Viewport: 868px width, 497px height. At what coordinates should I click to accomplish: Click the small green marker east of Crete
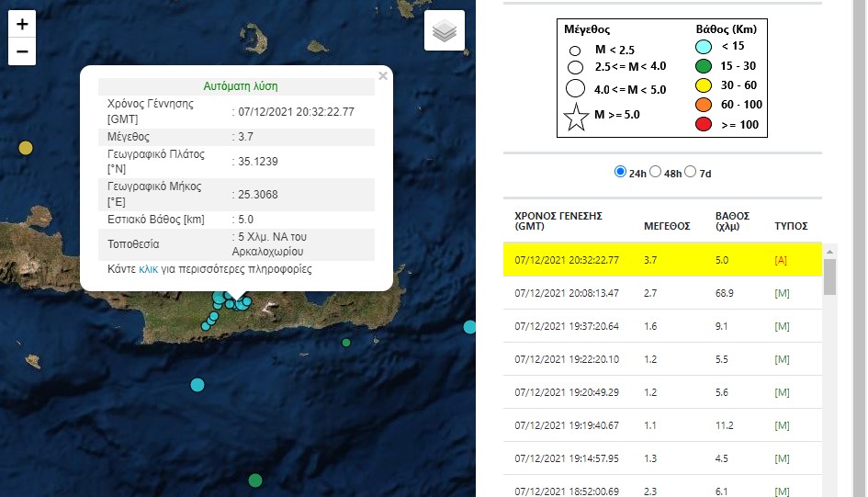point(346,343)
